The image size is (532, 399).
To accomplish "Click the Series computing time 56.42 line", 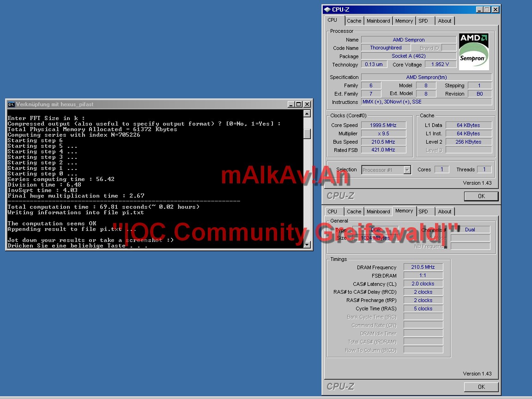I will click(61, 179).
